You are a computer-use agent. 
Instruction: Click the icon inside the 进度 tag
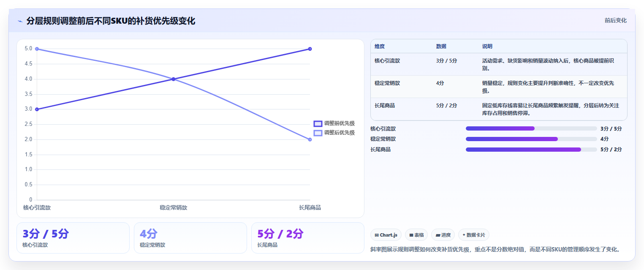click(x=438, y=235)
